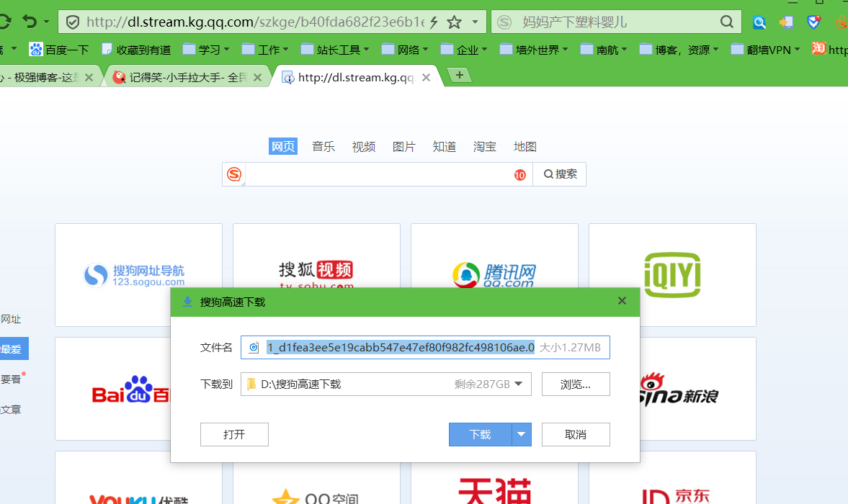Screen dimensions: 848x504
Task: Click the 文件名 file name field
Action: pos(425,347)
